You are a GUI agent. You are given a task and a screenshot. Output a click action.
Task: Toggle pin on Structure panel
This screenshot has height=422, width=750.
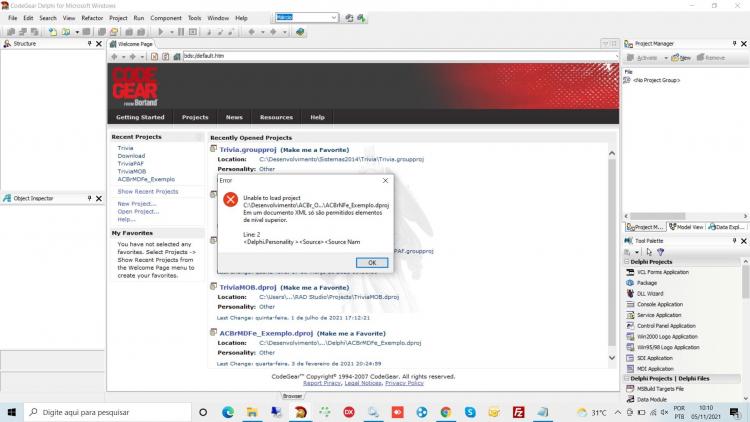[x=89, y=44]
